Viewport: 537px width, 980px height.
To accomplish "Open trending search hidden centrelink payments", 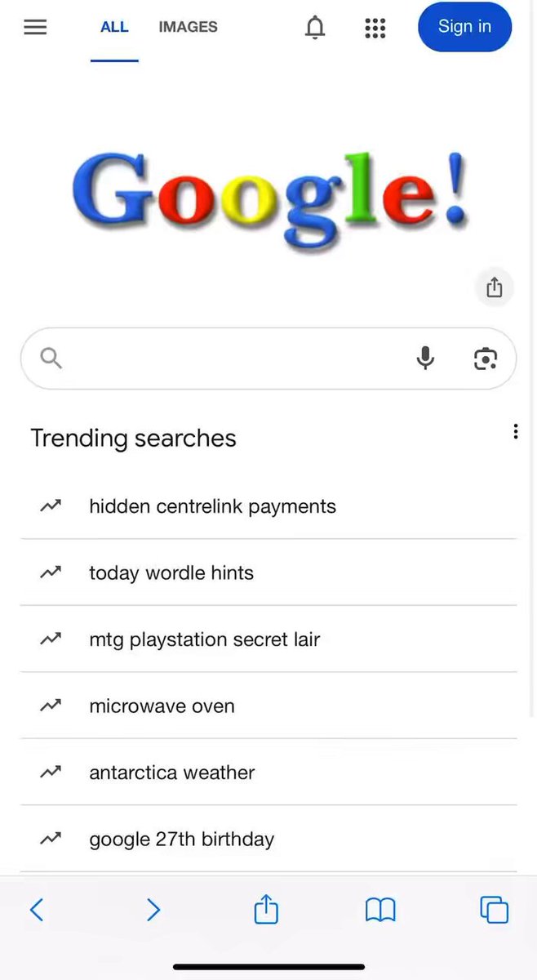I will click(268, 506).
